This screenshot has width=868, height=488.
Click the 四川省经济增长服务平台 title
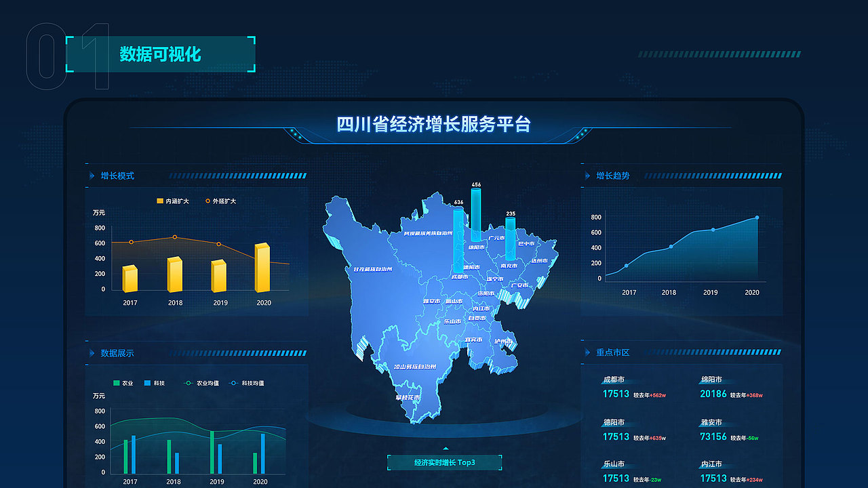click(x=434, y=124)
